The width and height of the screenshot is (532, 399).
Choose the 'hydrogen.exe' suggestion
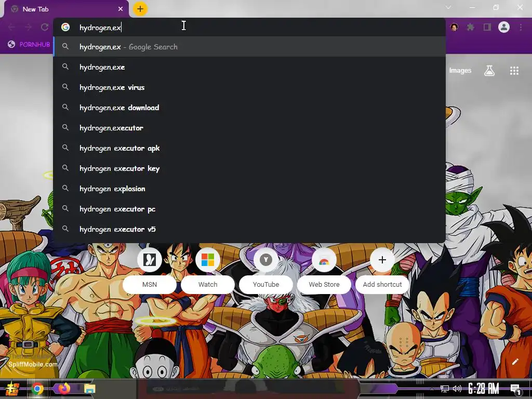tap(249, 67)
